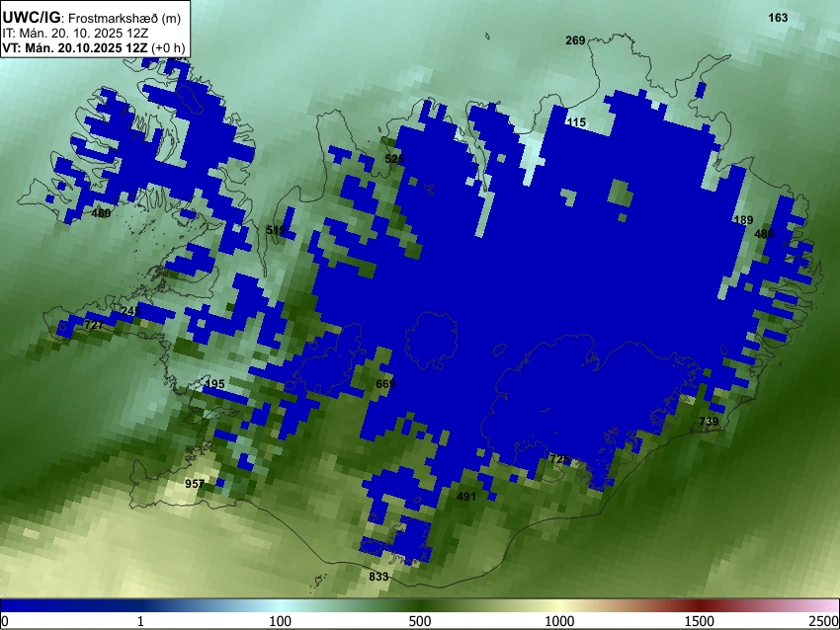
Task: Click the map value 725
Action: [559, 459]
